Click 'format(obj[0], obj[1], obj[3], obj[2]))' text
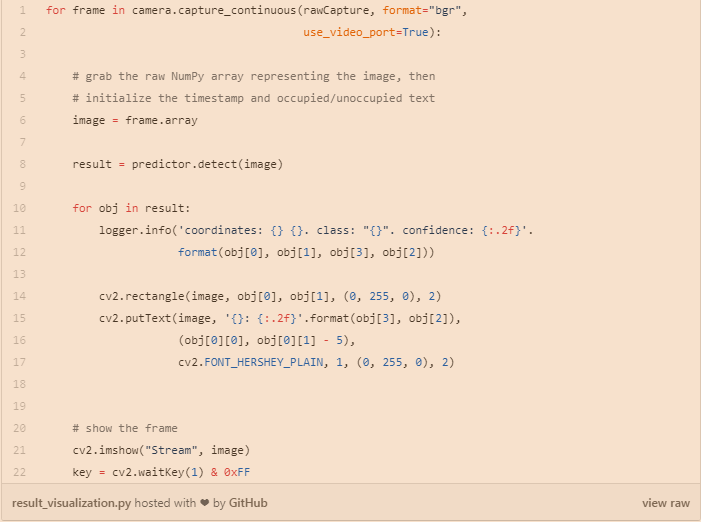The height and width of the screenshot is (522, 701). tap(306, 253)
